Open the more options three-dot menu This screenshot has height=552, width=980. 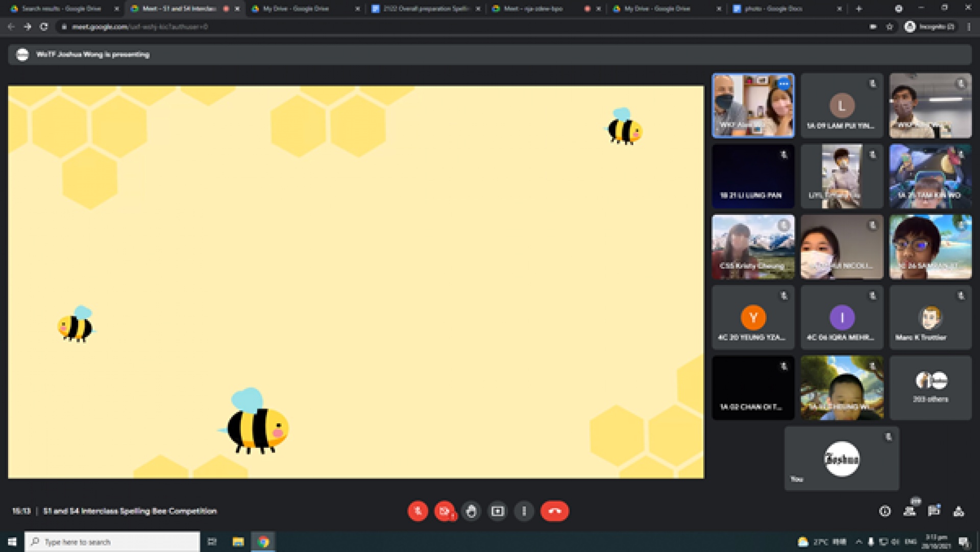point(524,511)
